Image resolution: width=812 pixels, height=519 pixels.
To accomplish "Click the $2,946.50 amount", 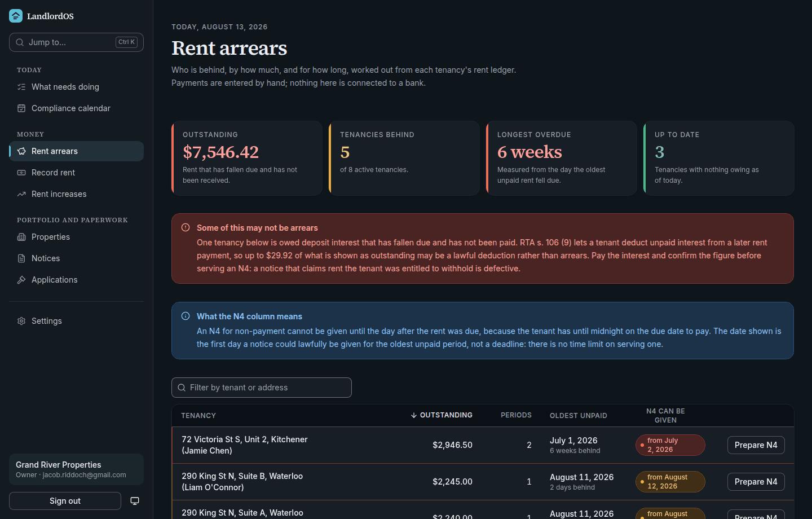I will [452, 445].
